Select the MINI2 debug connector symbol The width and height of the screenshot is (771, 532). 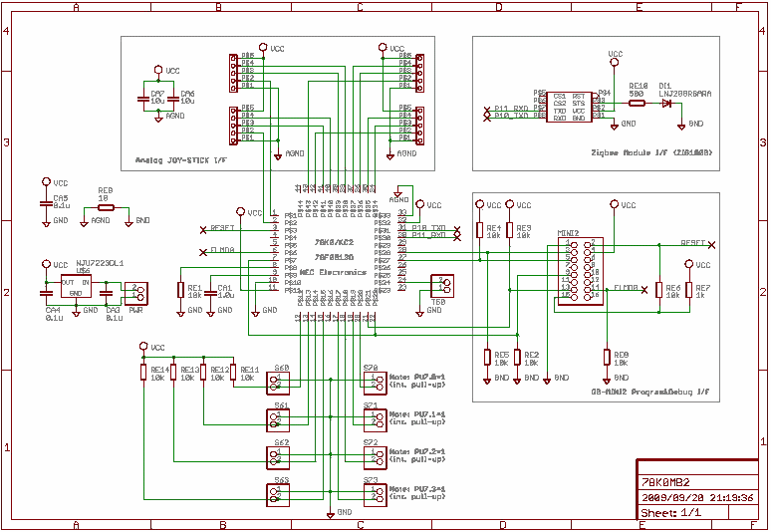(578, 269)
